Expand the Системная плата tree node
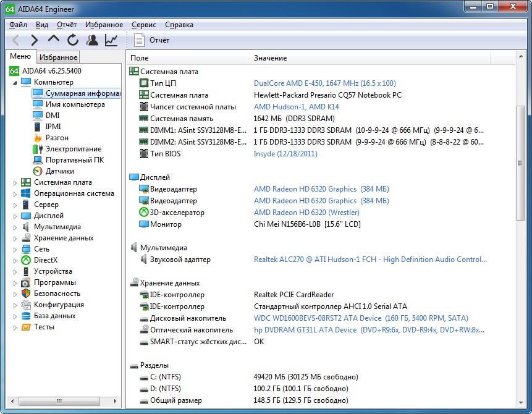This screenshot has width=532, height=414. (15, 182)
